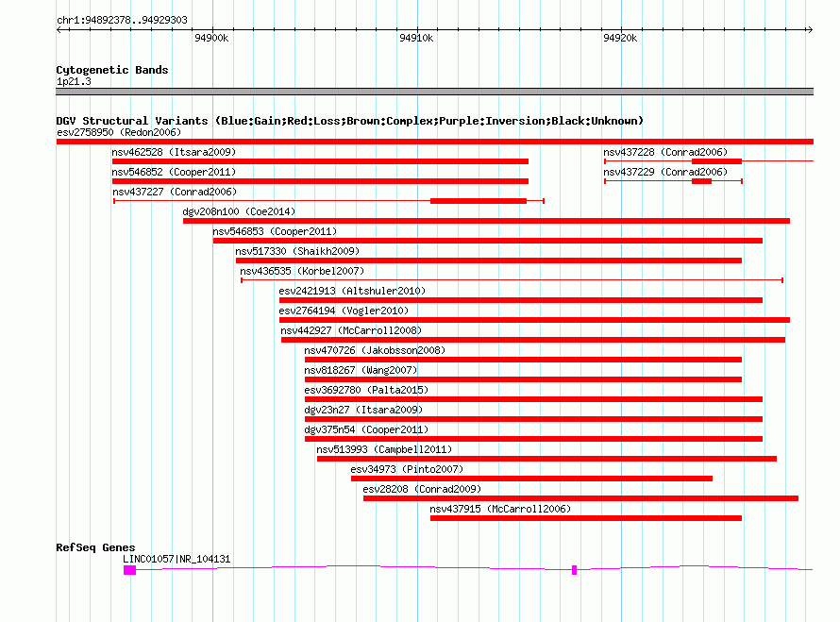The height and width of the screenshot is (622, 840).
Task: Click the esv2764194 (Vogler2010) label
Action: tap(344, 311)
